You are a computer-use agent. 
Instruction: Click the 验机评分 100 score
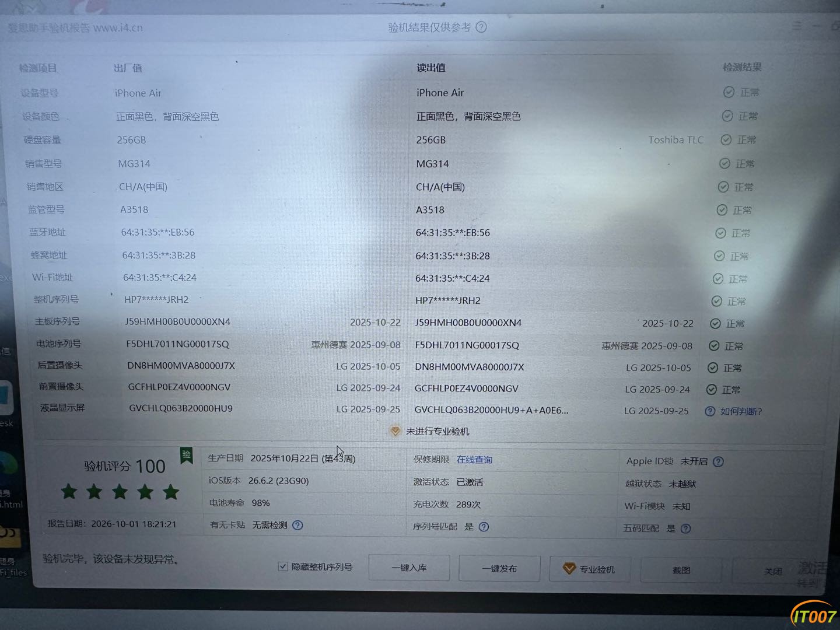(125, 466)
